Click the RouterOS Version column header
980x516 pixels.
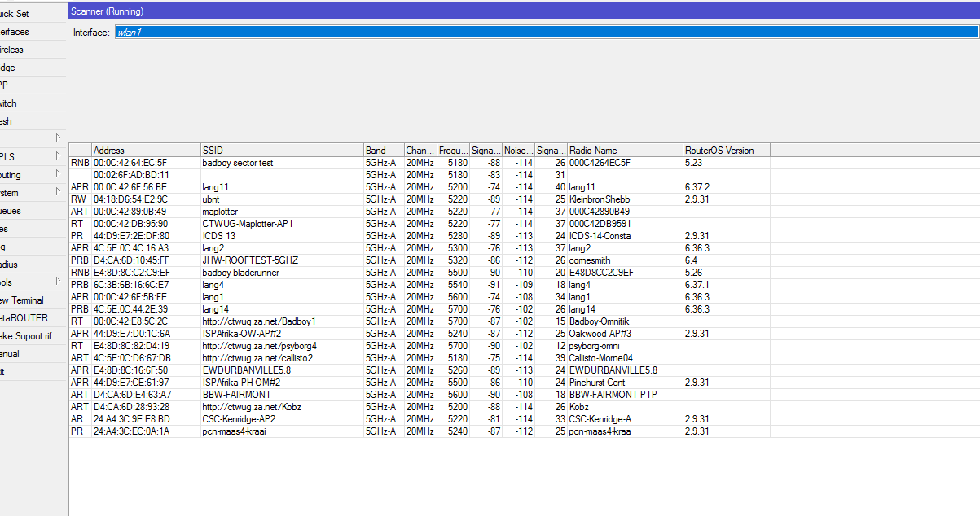point(725,151)
